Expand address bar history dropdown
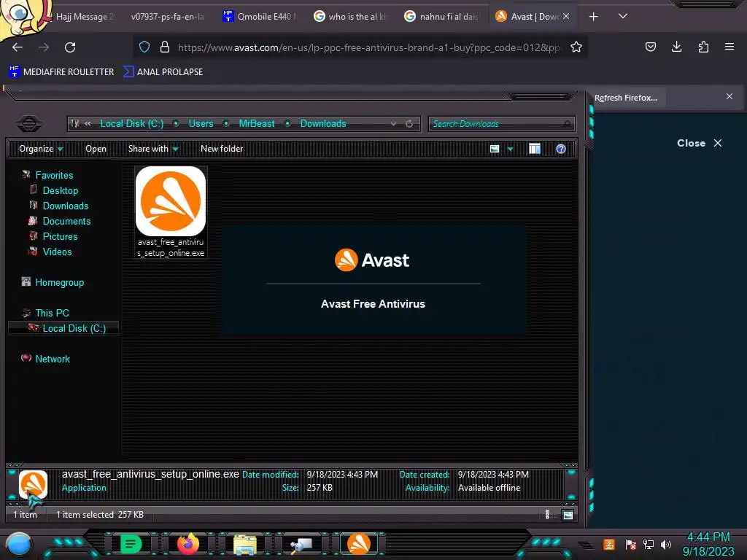The image size is (747, 560). 393,124
